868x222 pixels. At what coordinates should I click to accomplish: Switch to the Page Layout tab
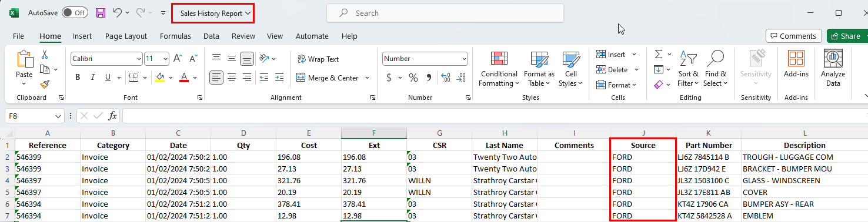[x=126, y=36]
